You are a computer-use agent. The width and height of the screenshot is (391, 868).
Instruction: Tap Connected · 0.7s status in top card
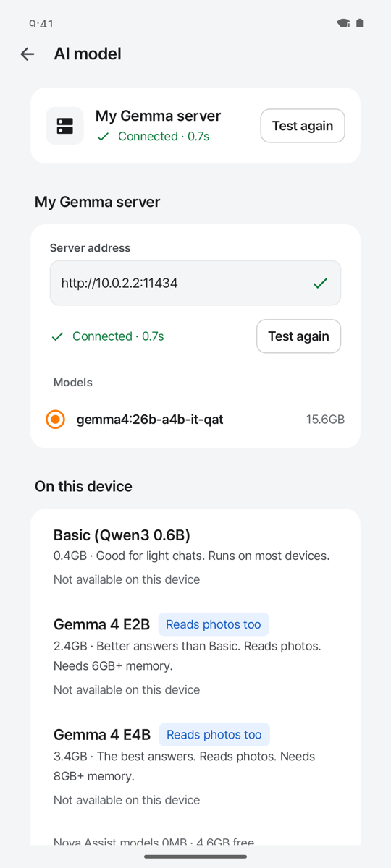coord(164,136)
